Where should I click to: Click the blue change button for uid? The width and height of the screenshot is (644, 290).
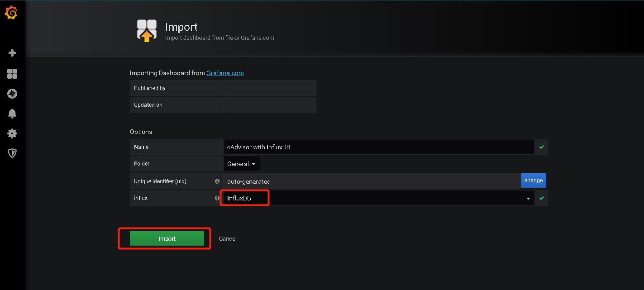click(x=534, y=181)
